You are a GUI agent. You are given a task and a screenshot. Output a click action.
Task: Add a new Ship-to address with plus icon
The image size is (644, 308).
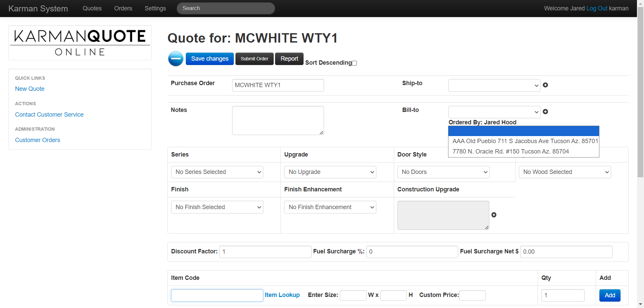pos(545,85)
